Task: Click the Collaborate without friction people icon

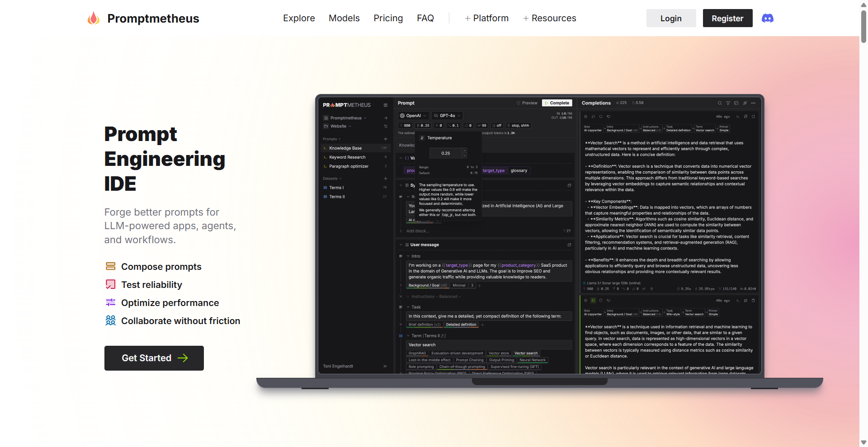Action: pos(110,320)
